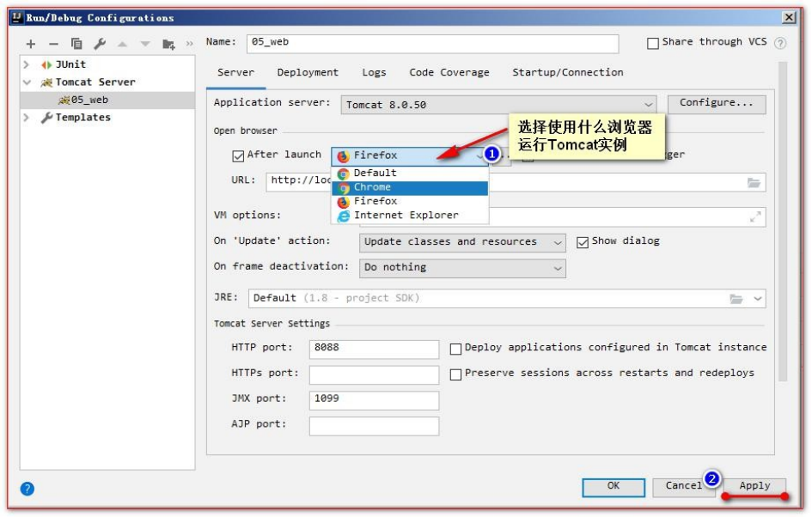Confirm with the OK button
Screen dimensions: 812x517
pyautogui.click(x=614, y=487)
